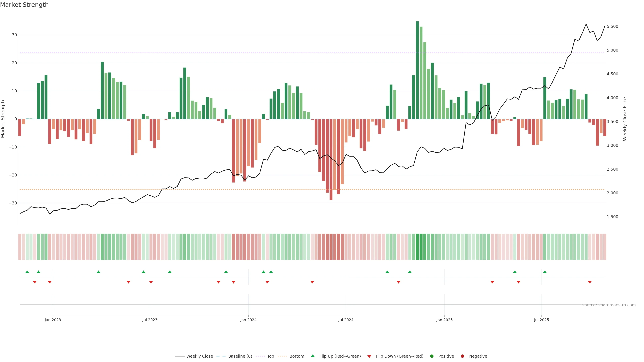Click the green flip-up marker just after Jul 2025
The image size is (644, 362).
(x=545, y=272)
